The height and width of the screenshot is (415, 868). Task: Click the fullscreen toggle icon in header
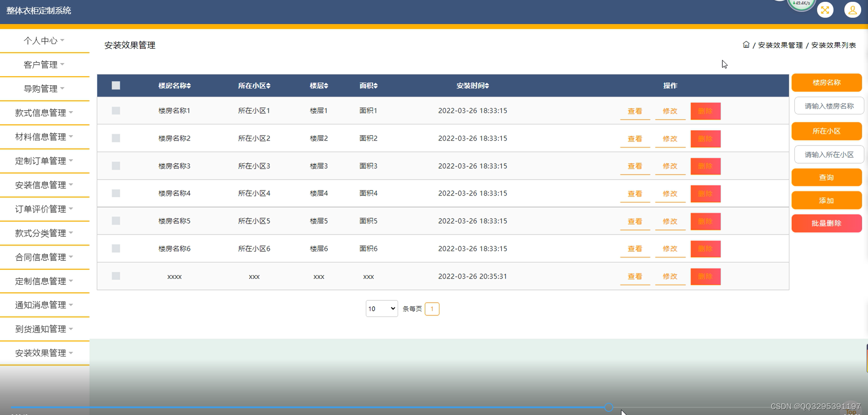click(x=825, y=10)
